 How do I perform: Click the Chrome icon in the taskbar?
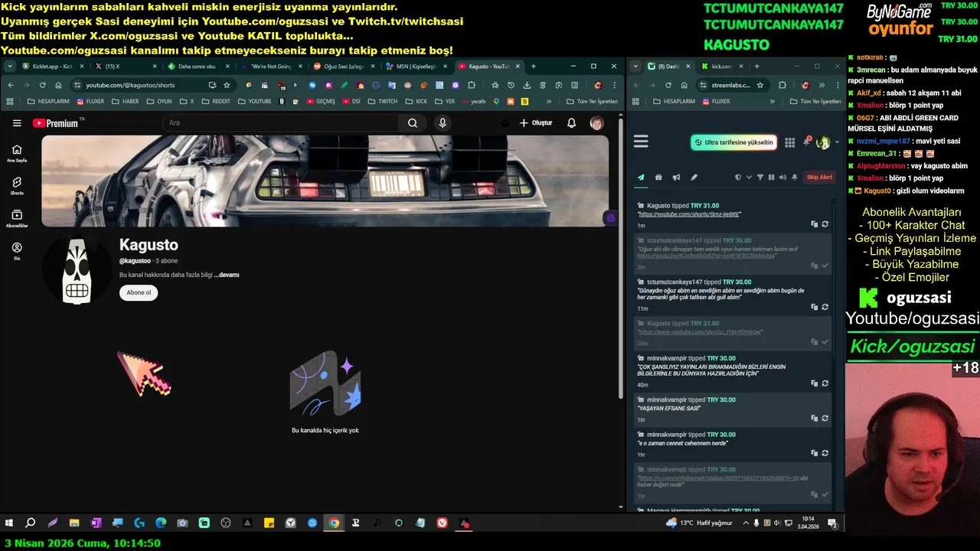(x=334, y=523)
